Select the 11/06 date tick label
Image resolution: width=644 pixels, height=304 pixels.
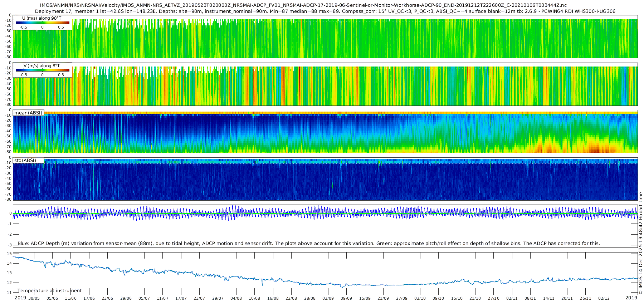pyautogui.click(x=71, y=298)
